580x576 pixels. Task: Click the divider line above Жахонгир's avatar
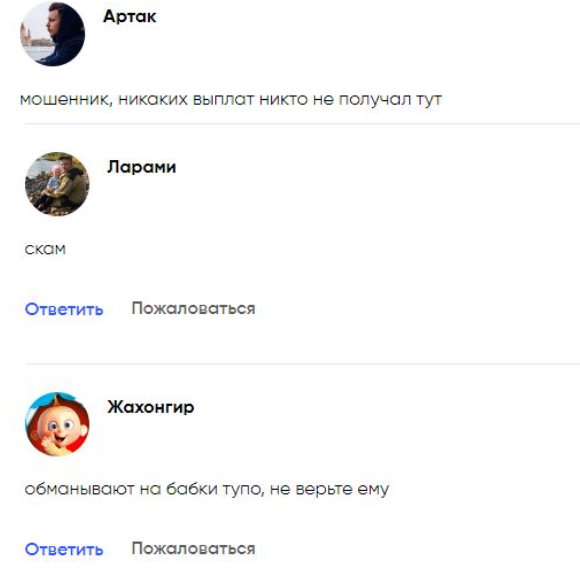click(x=302, y=364)
